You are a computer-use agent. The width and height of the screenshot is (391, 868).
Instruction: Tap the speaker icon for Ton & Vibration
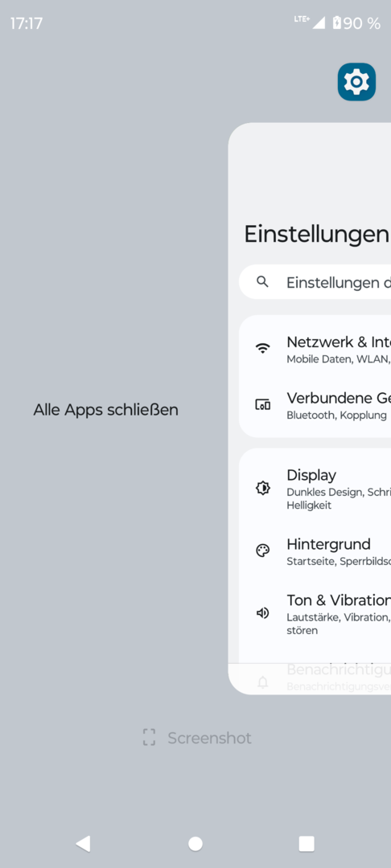(x=262, y=612)
